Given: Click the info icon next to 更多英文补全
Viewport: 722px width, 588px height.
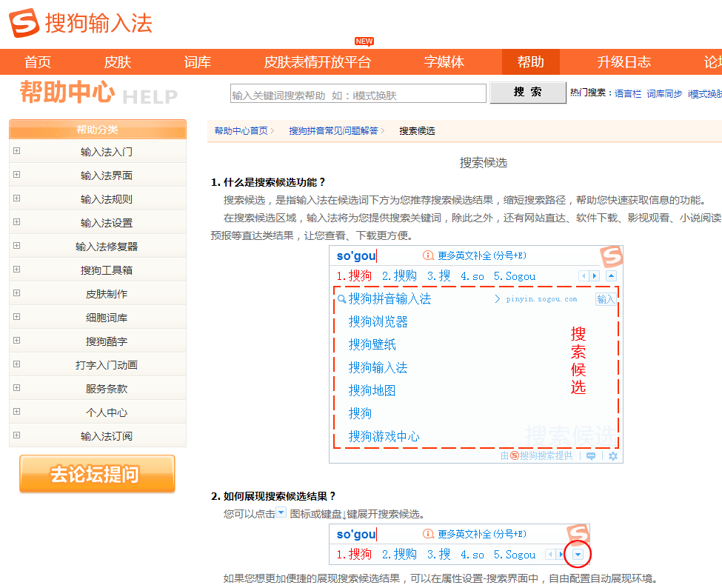Looking at the screenshot, I should point(427,255).
